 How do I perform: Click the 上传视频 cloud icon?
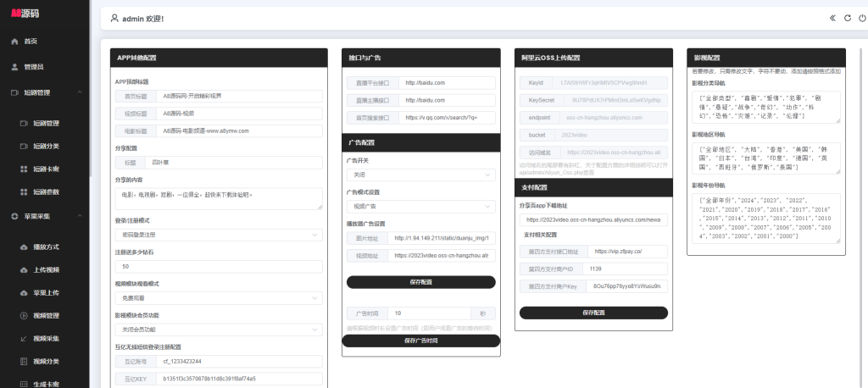(x=24, y=270)
